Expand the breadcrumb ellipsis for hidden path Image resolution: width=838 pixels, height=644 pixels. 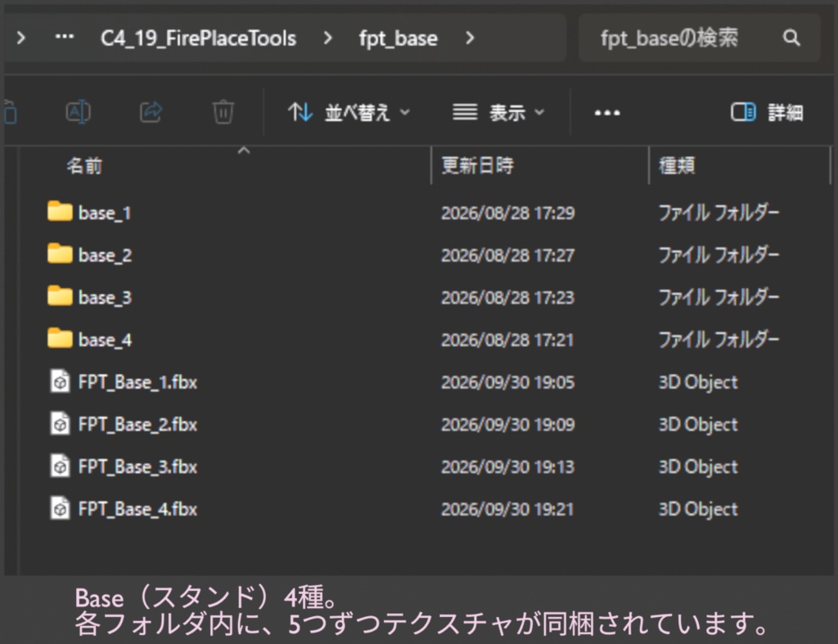pos(65,37)
